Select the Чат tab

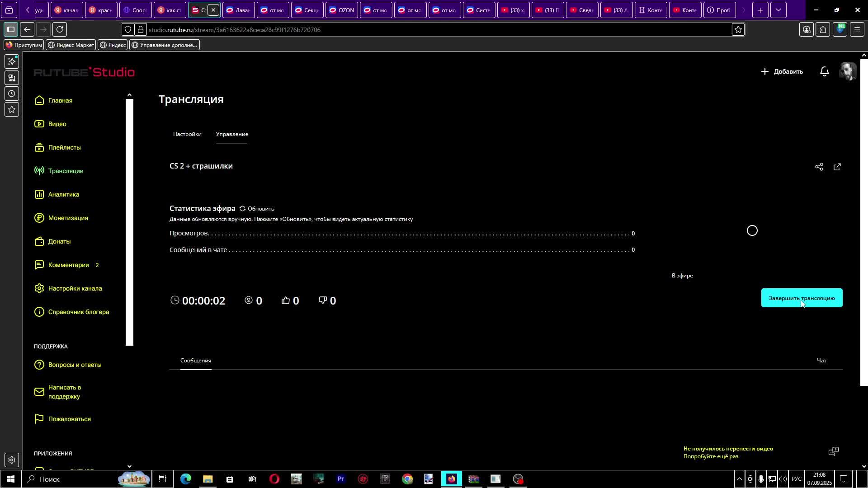(x=821, y=361)
